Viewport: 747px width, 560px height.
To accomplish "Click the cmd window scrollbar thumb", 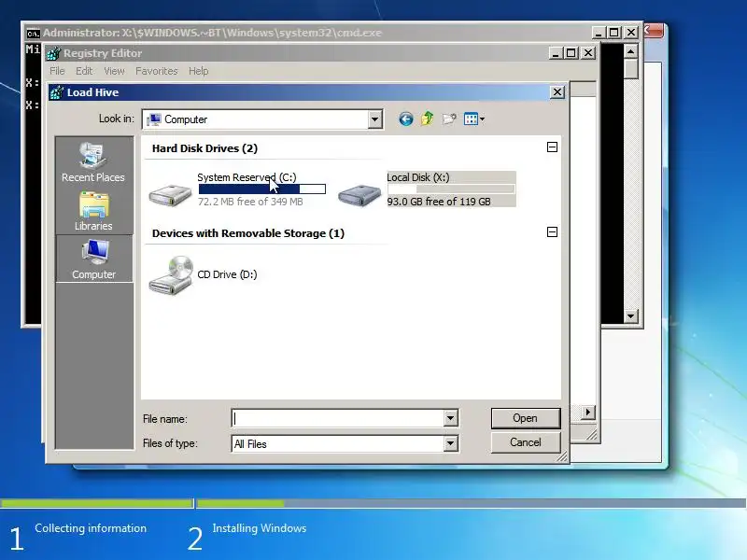I will (x=631, y=68).
